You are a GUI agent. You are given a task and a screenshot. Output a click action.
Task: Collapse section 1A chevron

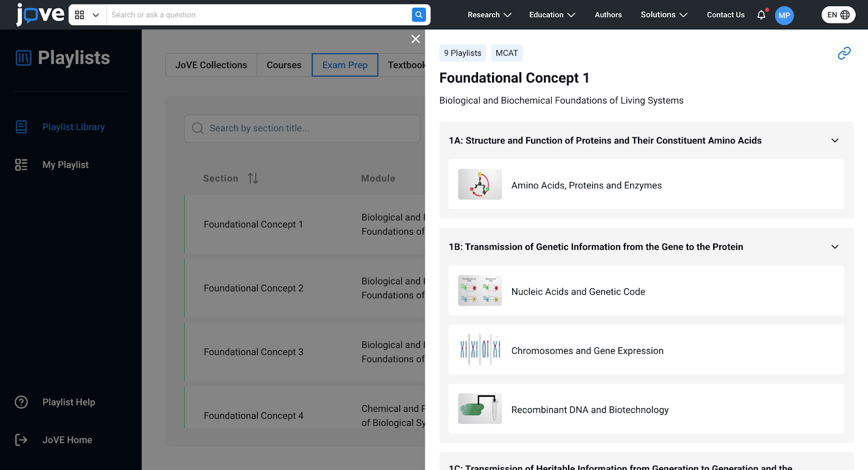click(835, 141)
